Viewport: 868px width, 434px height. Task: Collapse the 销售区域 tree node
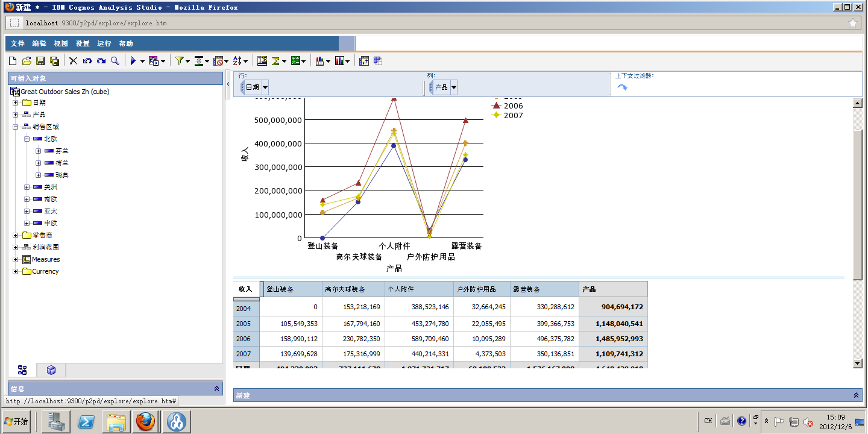coord(16,127)
